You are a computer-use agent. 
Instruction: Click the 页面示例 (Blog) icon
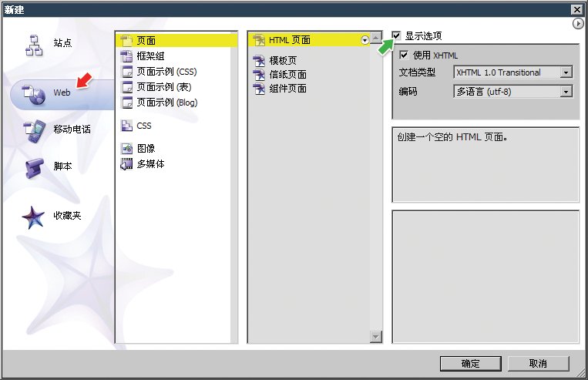[x=126, y=103]
